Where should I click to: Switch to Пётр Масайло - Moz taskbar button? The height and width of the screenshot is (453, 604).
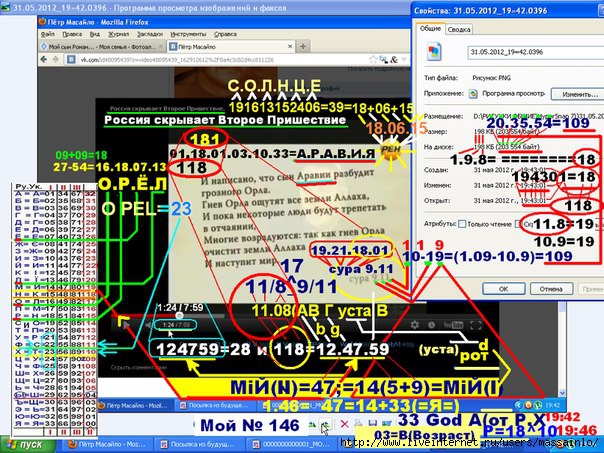(108, 445)
